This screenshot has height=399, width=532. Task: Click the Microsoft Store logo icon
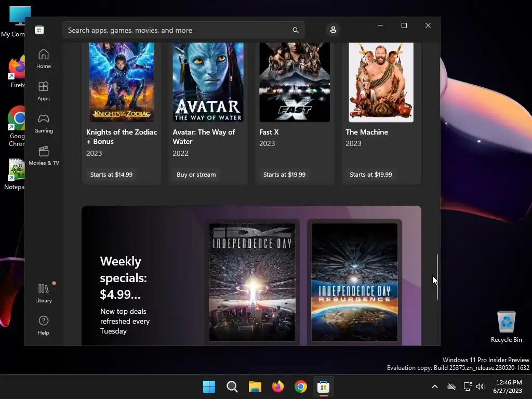click(x=39, y=30)
